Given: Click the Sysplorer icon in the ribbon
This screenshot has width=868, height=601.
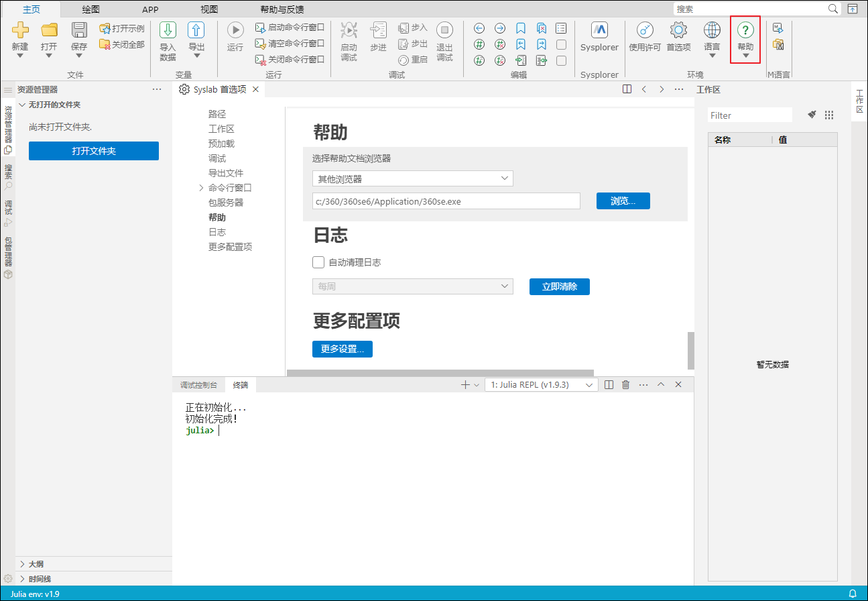Looking at the screenshot, I should (x=599, y=31).
